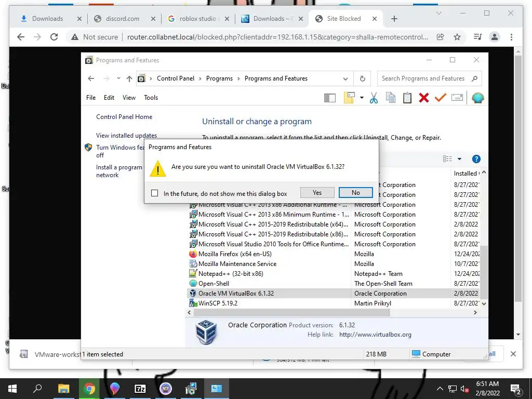Bookmark this page with star icon
The height and width of the screenshot is (399, 532).
(457, 37)
